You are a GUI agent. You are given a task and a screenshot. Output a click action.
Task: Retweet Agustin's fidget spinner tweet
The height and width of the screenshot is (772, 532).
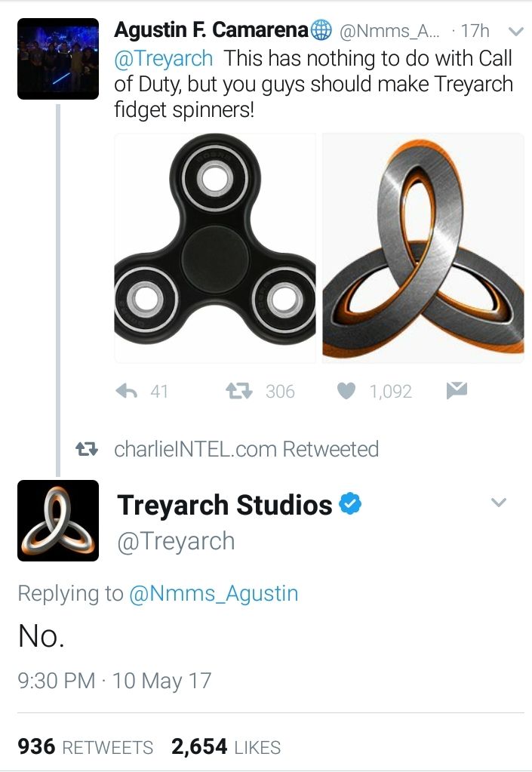239,391
